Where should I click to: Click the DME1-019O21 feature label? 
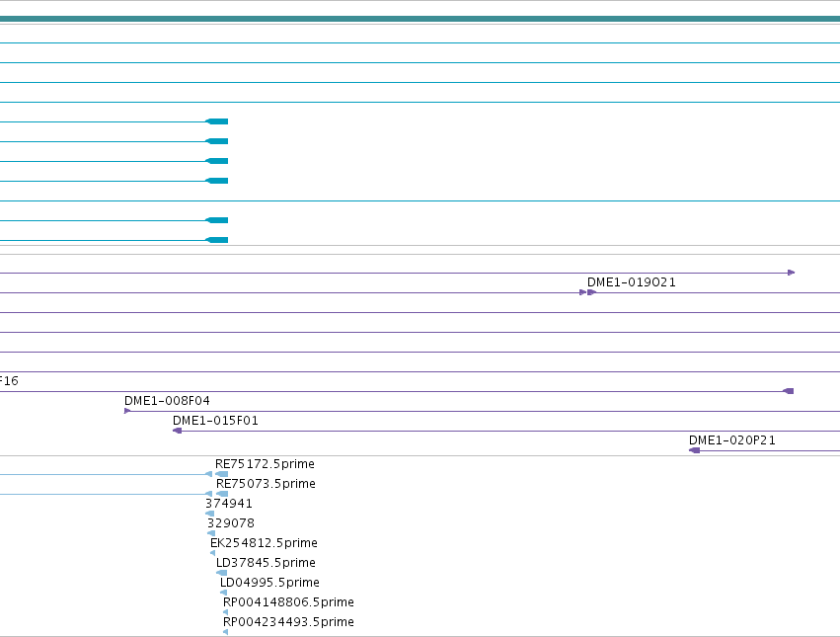pos(631,282)
